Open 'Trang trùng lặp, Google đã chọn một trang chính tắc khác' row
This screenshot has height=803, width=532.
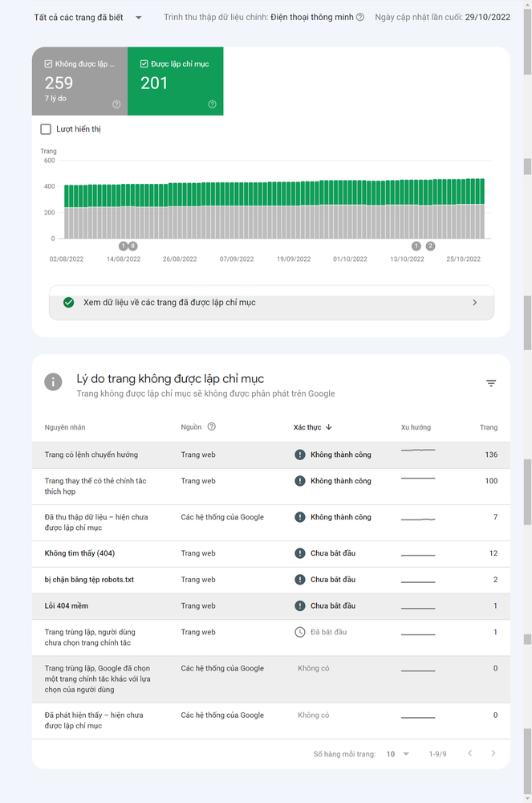tap(271, 679)
